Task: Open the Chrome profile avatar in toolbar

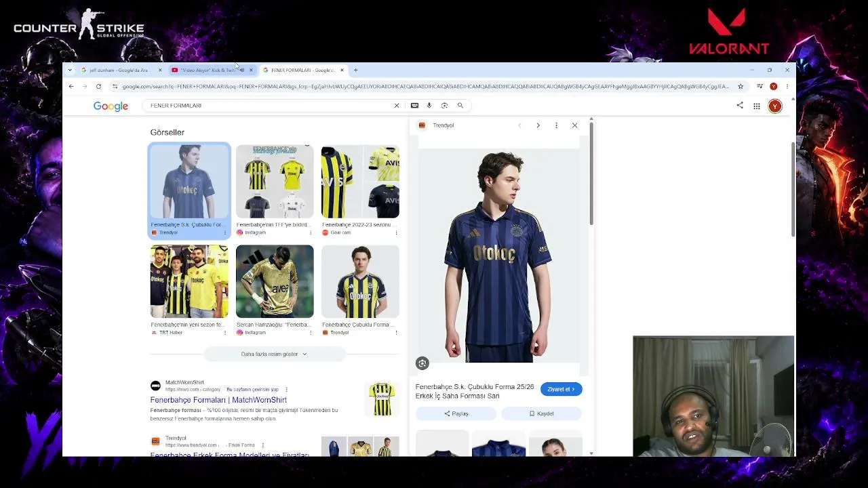Action: click(773, 86)
